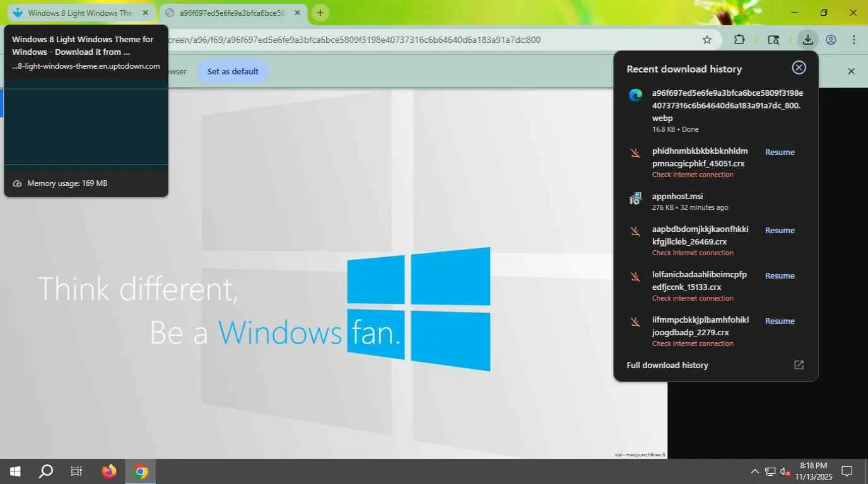Click the external-link icon beside Full download history
The image size is (868, 484).
799,365
